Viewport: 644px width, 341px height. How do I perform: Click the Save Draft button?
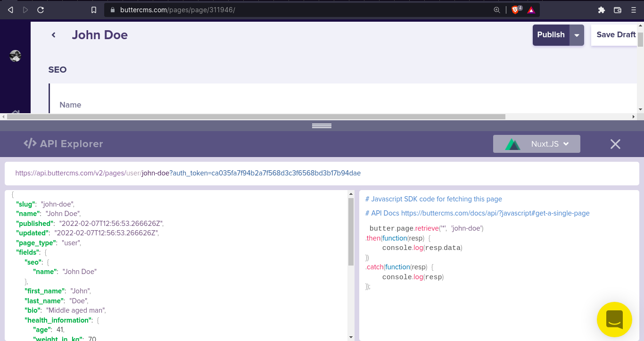point(614,35)
